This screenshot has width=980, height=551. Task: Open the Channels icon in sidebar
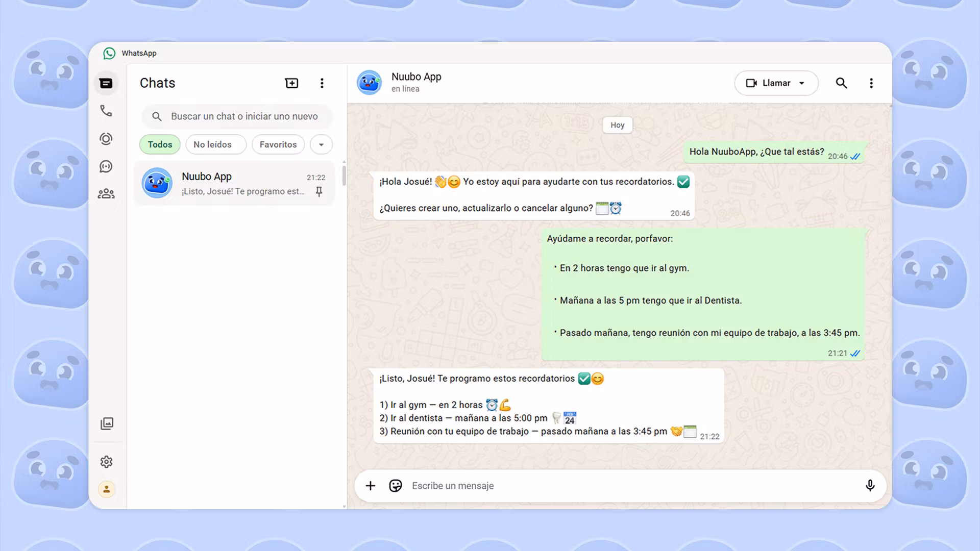[106, 166]
